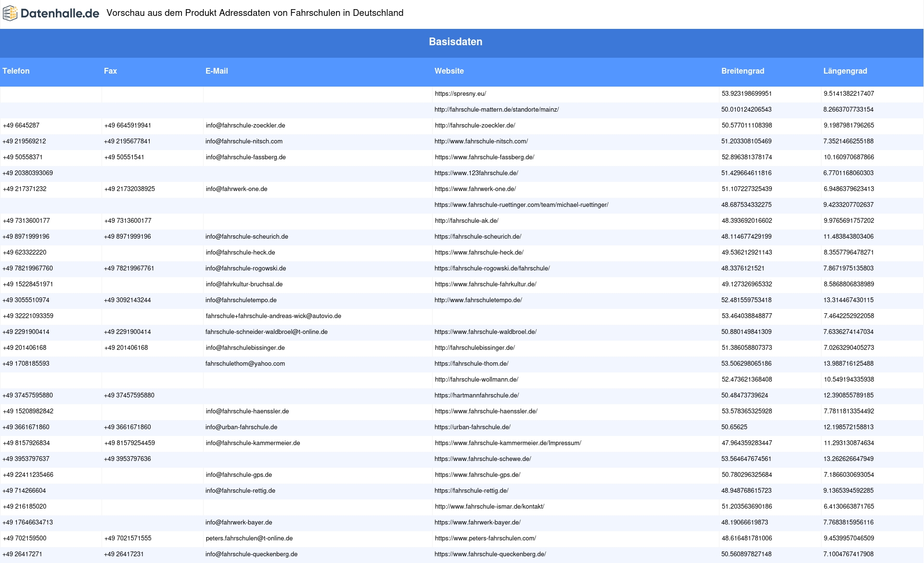The height and width of the screenshot is (563, 924).
Task: Select the Website column header
Action: click(449, 71)
